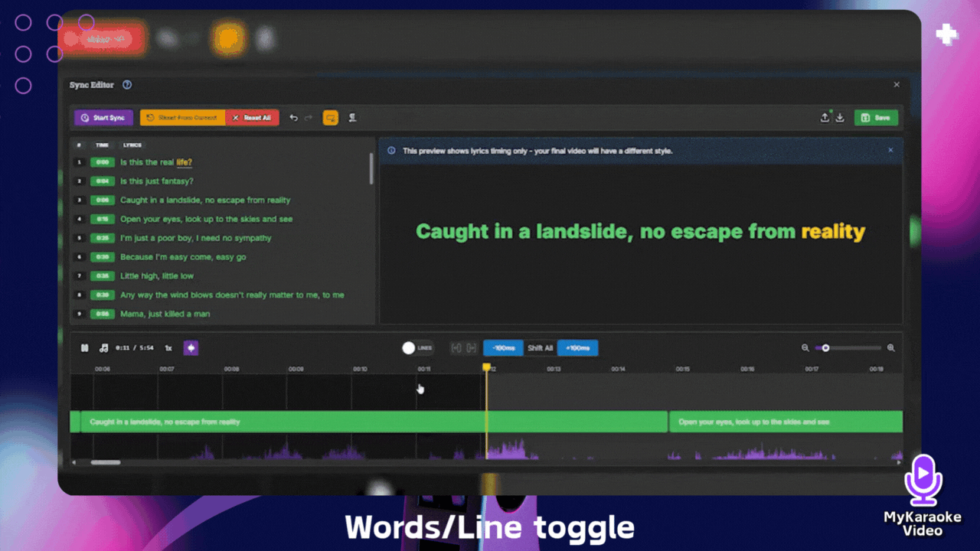Image resolution: width=980 pixels, height=551 pixels.
Task: Zoom out the timeline
Action: pyautogui.click(x=805, y=348)
